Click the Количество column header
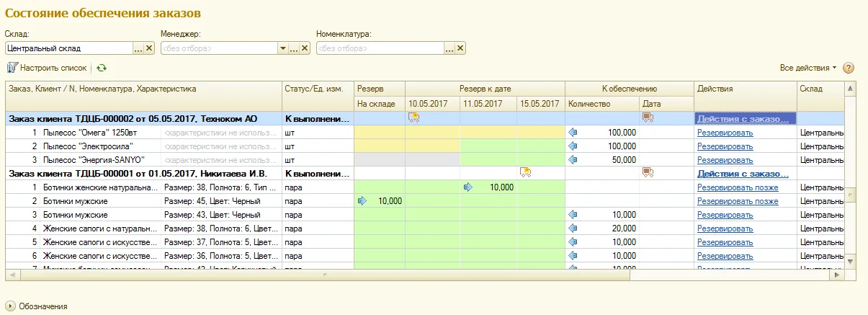 [602, 104]
